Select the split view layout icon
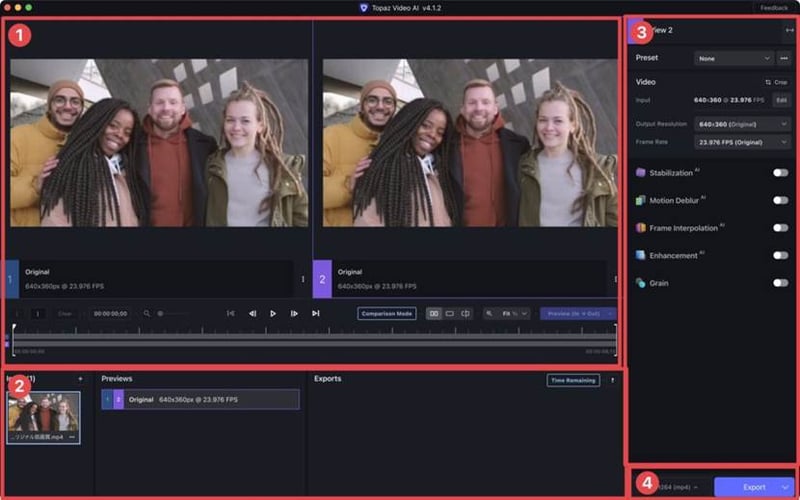The width and height of the screenshot is (800, 500). [466, 313]
